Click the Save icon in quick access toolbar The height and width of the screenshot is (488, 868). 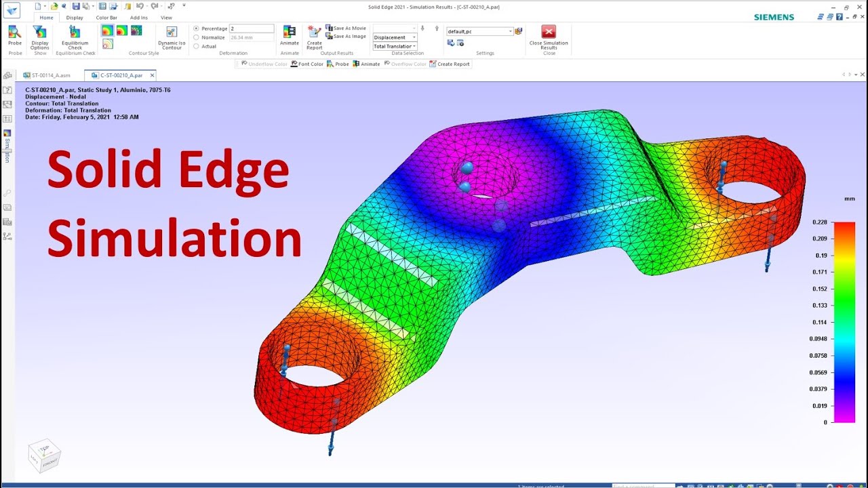(76, 6)
